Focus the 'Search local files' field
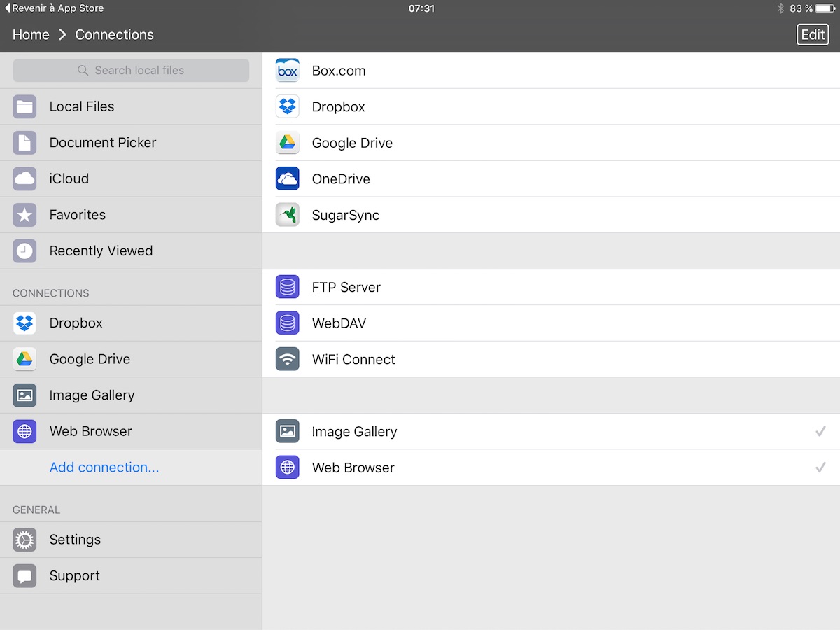Image resolution: width=840 pixels, height=630 pixels. tap(131, 71)
